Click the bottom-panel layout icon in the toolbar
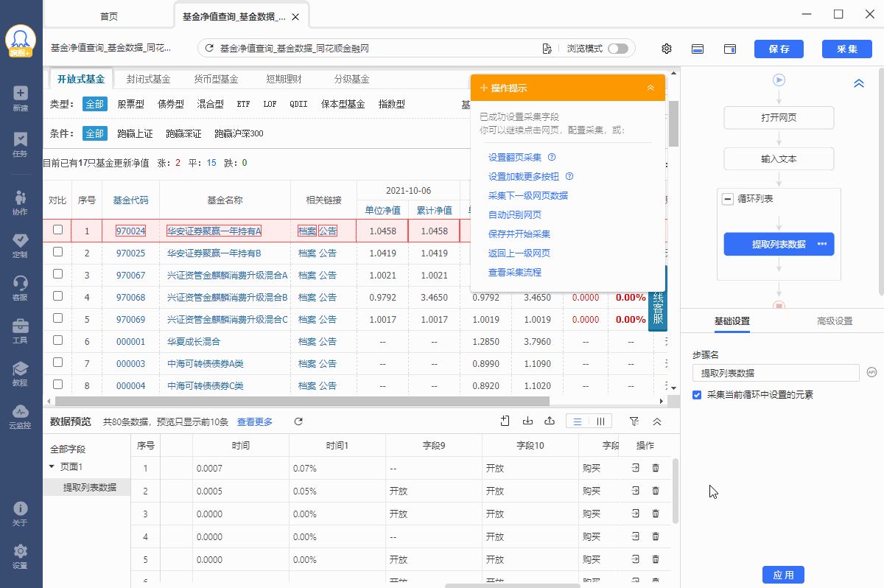Image resolution: width=884 pixels, height=588 pixels. point(698,49)
